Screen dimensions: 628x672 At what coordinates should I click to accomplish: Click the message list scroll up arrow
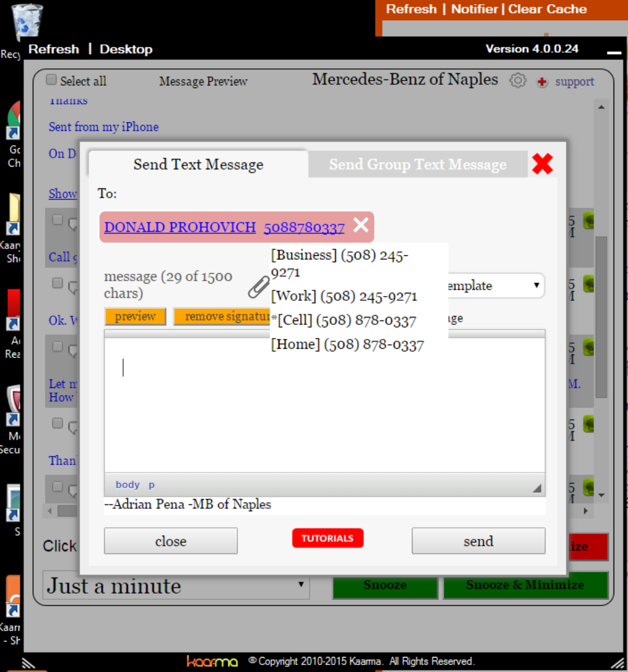click(x=601, y=107)
